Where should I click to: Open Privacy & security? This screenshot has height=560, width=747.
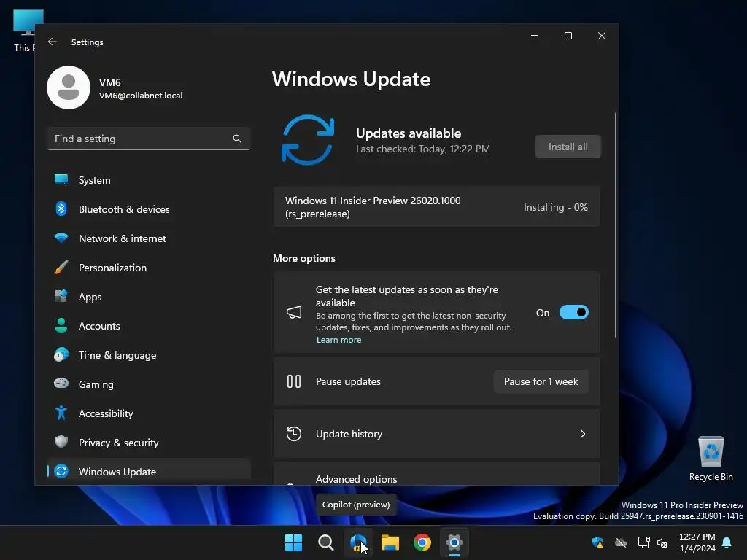coord(149,443)
